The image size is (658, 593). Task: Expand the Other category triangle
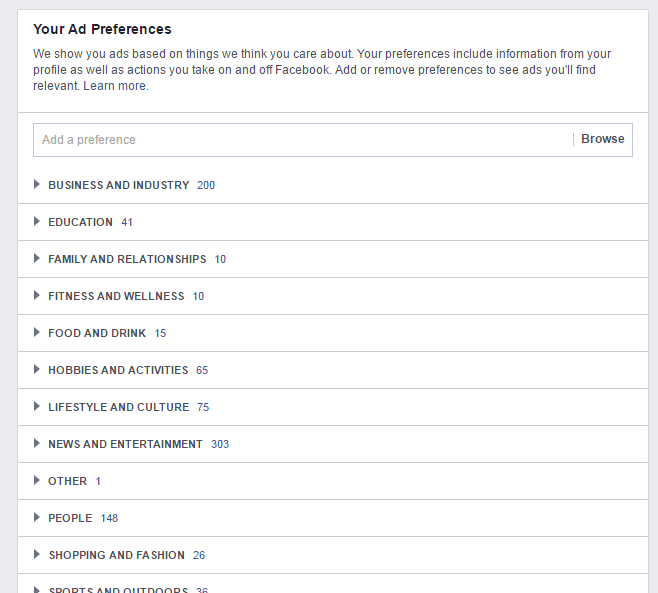tap(37, 480)
